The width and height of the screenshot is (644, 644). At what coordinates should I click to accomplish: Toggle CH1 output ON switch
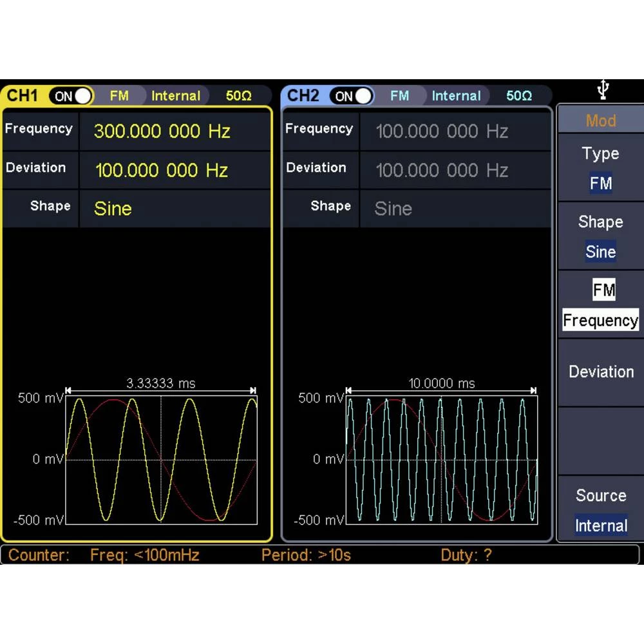pyautogui.click(x=71, y=97)
